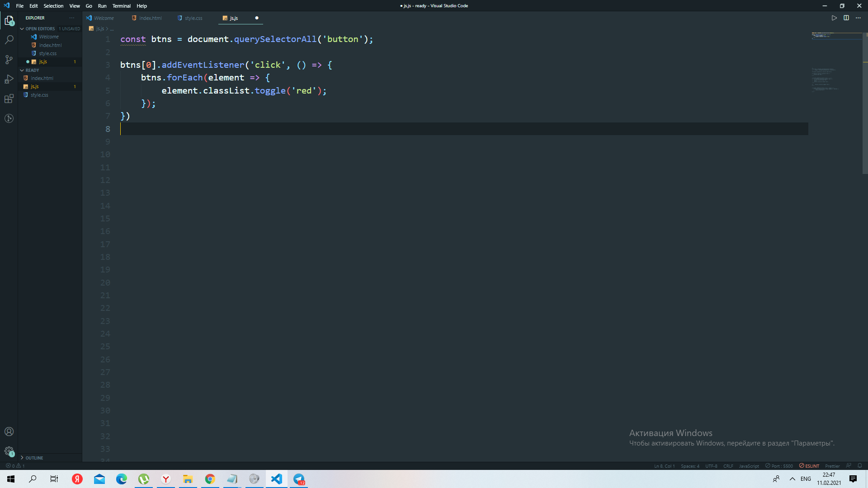Screen dimensions: 868x488
Task: Open the Edit menu
Action: tap(33, 6)
